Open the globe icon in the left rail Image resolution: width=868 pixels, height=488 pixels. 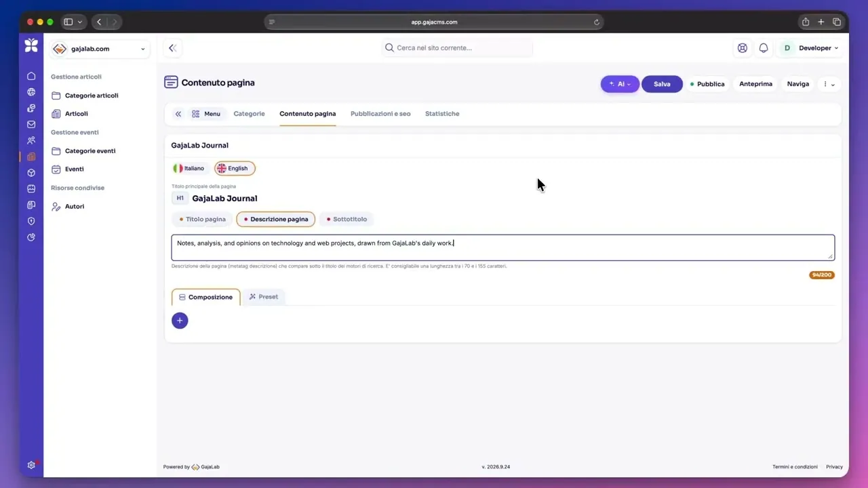[x=31, y=92]
